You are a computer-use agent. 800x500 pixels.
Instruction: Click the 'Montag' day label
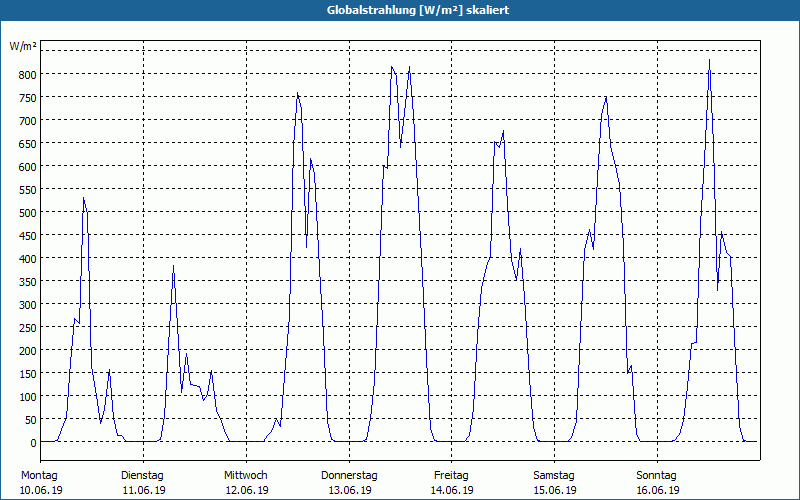(39, 476)
